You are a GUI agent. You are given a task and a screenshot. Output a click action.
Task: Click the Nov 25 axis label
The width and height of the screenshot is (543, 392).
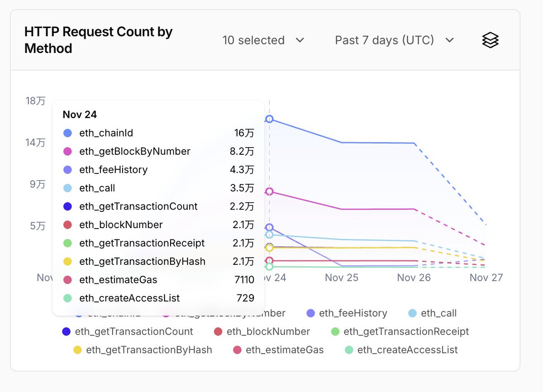pyautogui.click(x=342, y=277)
